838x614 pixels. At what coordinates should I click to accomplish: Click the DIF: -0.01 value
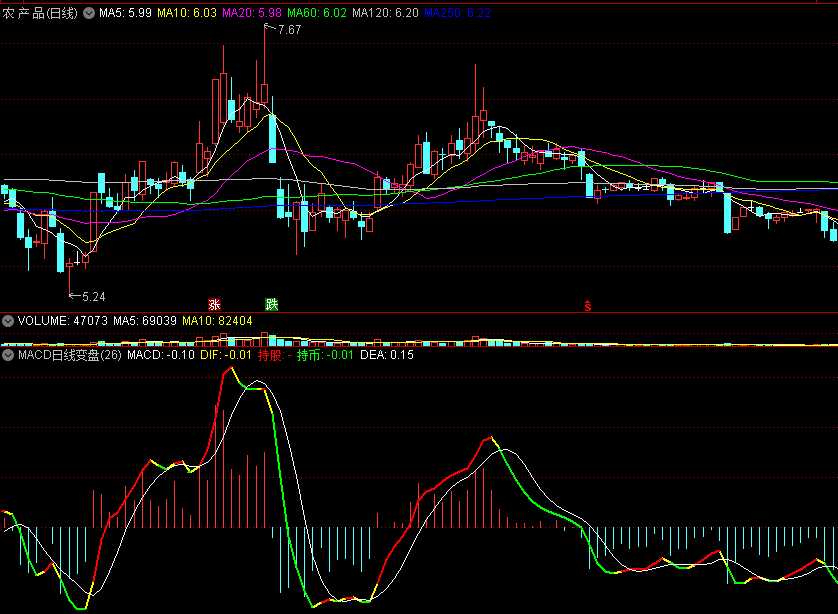pos(226,355)
